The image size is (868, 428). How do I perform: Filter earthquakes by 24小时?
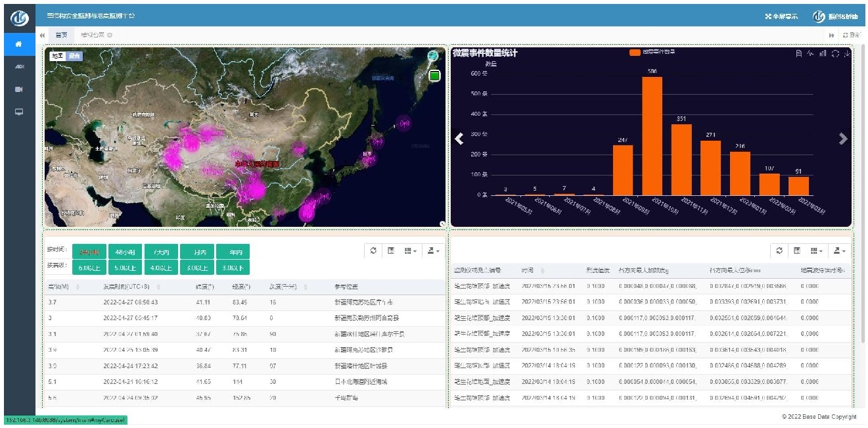point(89,252)
